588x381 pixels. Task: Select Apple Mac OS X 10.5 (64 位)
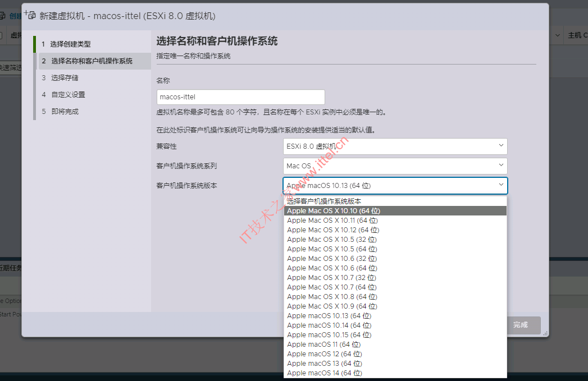(395, 249)
